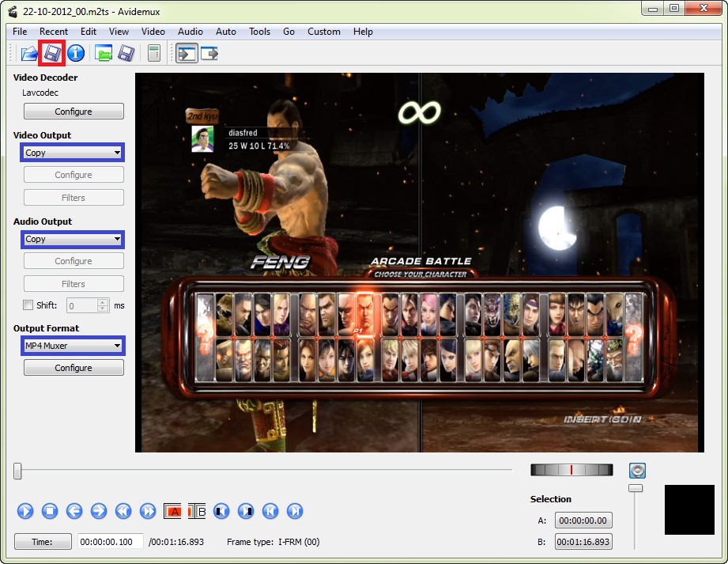Click Filters under Video Output

tap(74, 198)
